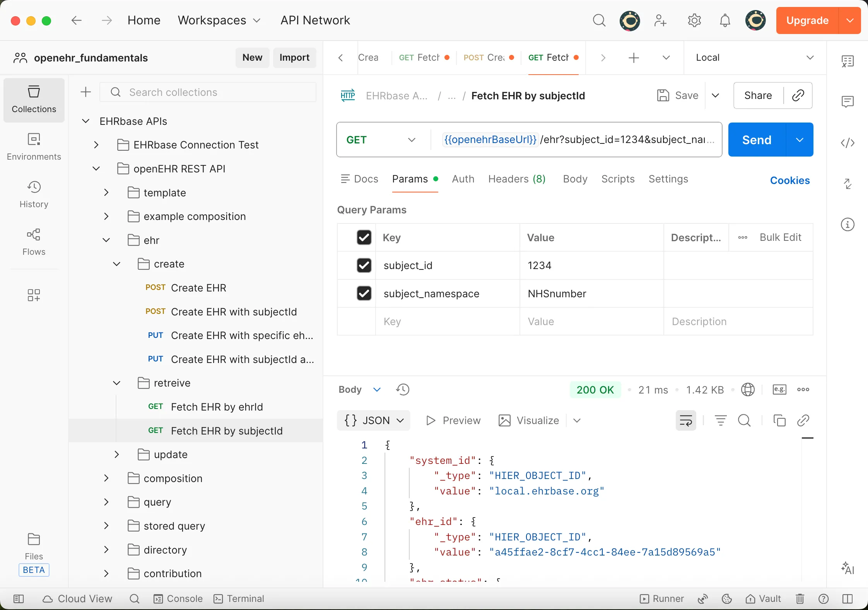
Task: Toggle the select-all params checkbox
Action: tap(363, 237)
